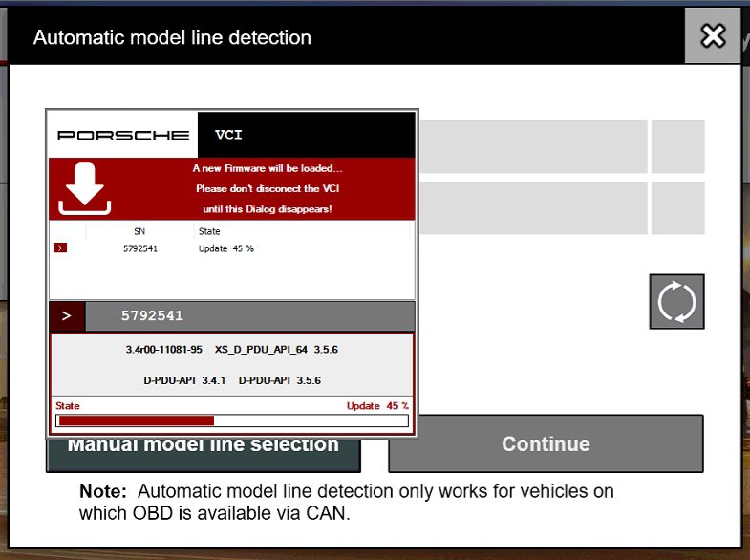The height and width of the screenshot is (560, 750).
Task: Click the red State label above the progress bar
Action: 68,406
